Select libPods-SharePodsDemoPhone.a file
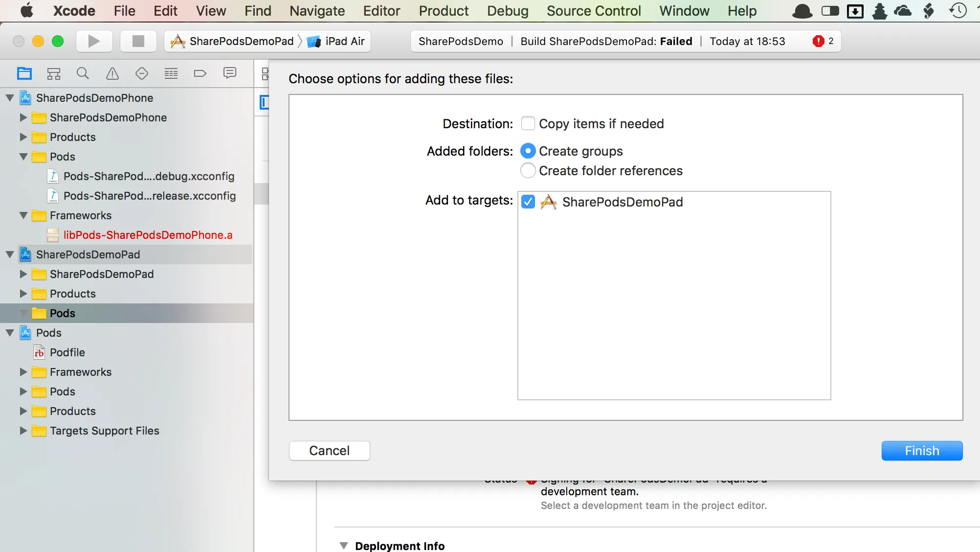Screen dimensions: 980x552 (148, 235)
